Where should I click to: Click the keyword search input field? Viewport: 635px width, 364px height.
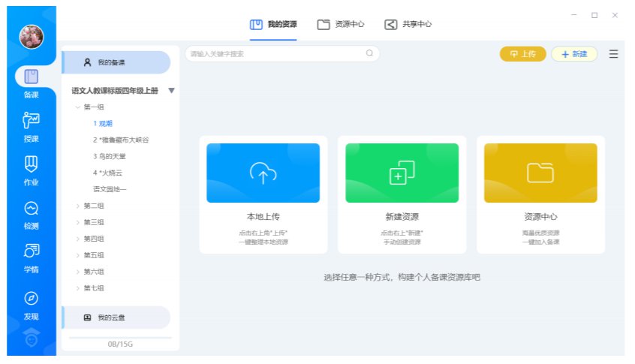point(274,54)
